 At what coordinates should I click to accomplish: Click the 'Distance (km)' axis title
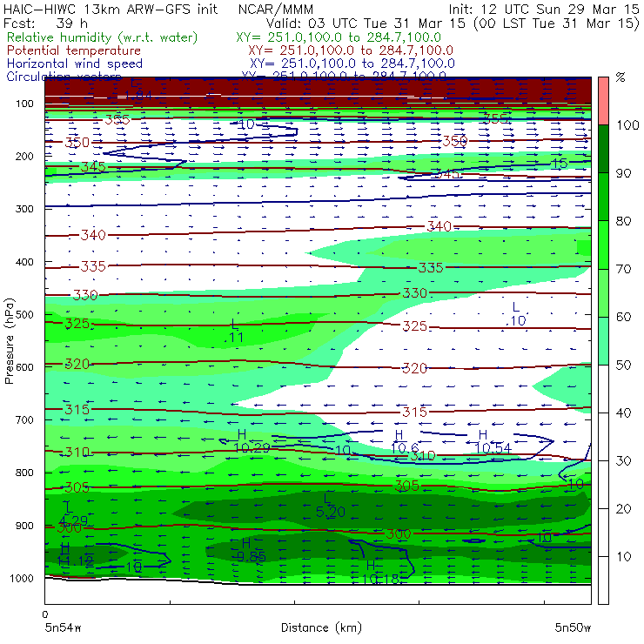321,627
